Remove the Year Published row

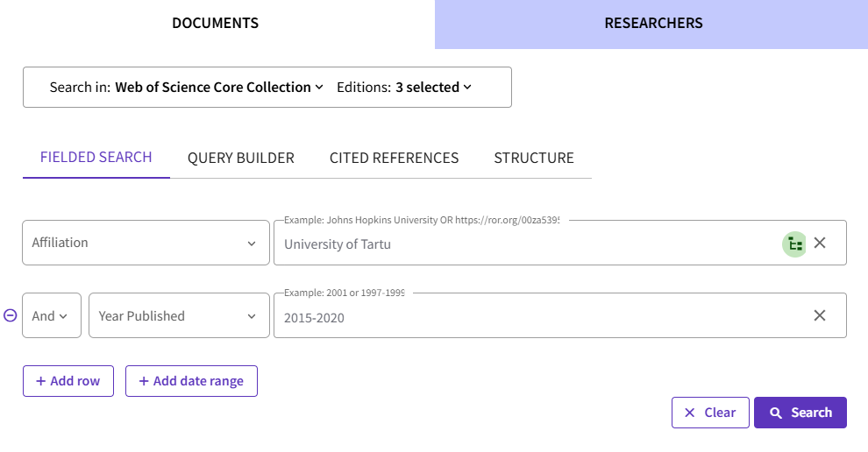pyautogui.click(x=11, y=315)
